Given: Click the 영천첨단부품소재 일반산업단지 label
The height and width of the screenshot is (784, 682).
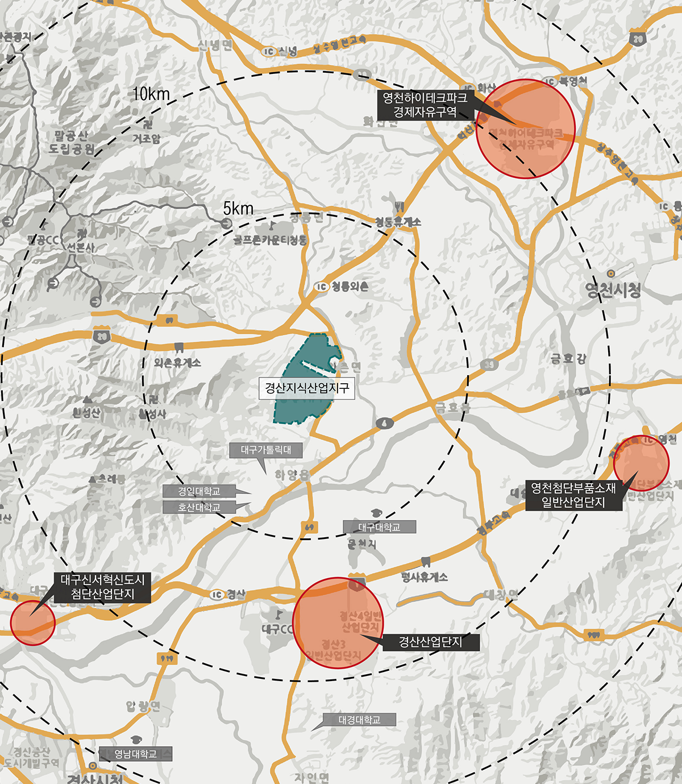Looking at the screenshot, I should click(573, 495).
